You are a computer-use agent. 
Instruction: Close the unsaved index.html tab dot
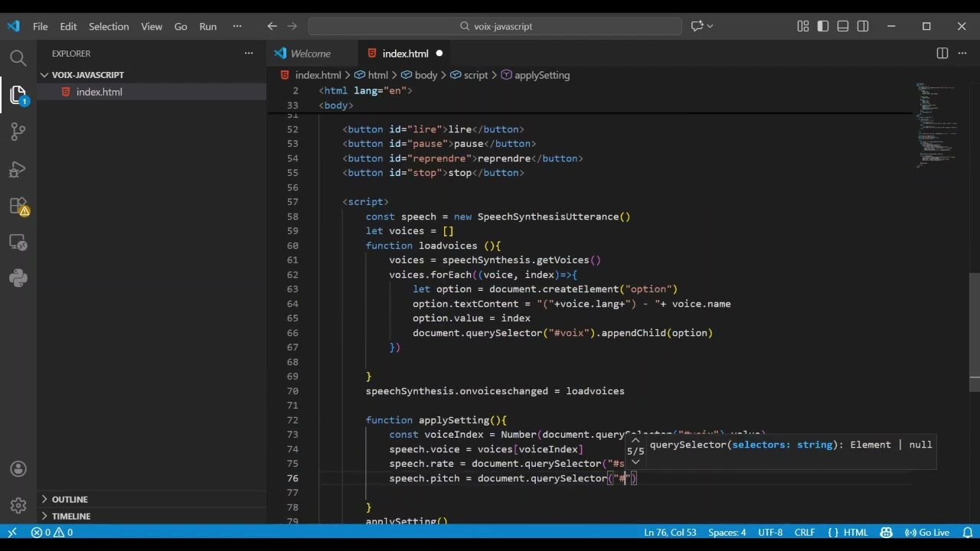click(439, 54)
